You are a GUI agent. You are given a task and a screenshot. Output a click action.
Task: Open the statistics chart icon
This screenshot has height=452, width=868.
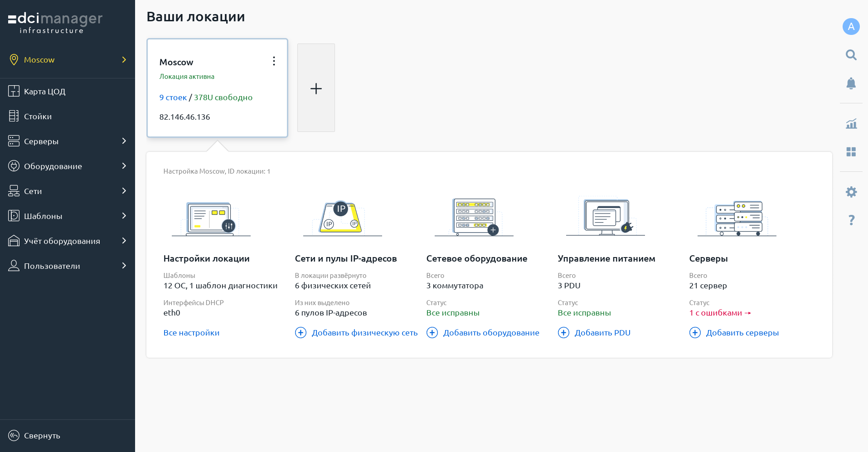click(851, 123)
